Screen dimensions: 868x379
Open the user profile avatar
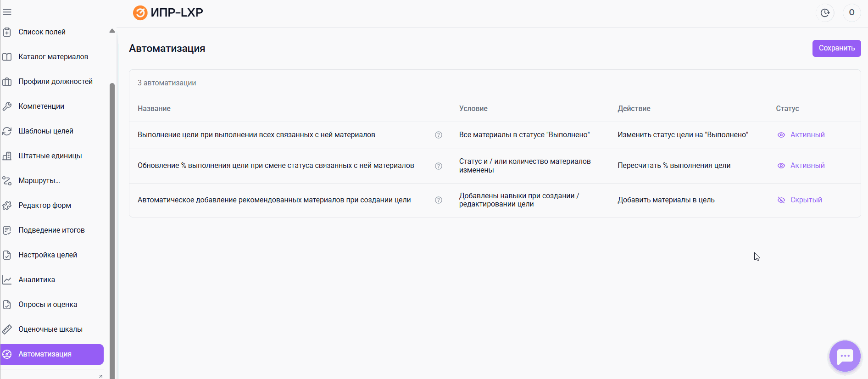coord(851,12)
